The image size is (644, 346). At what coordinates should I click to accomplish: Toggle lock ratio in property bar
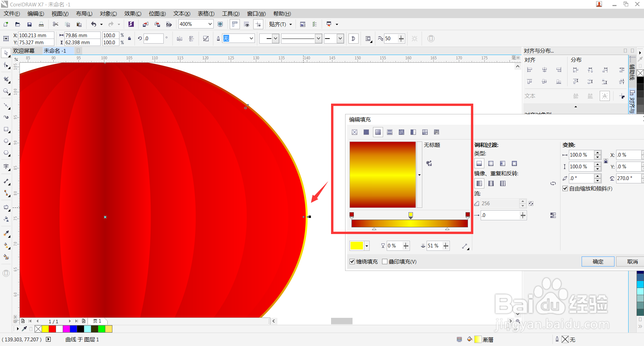129,39
